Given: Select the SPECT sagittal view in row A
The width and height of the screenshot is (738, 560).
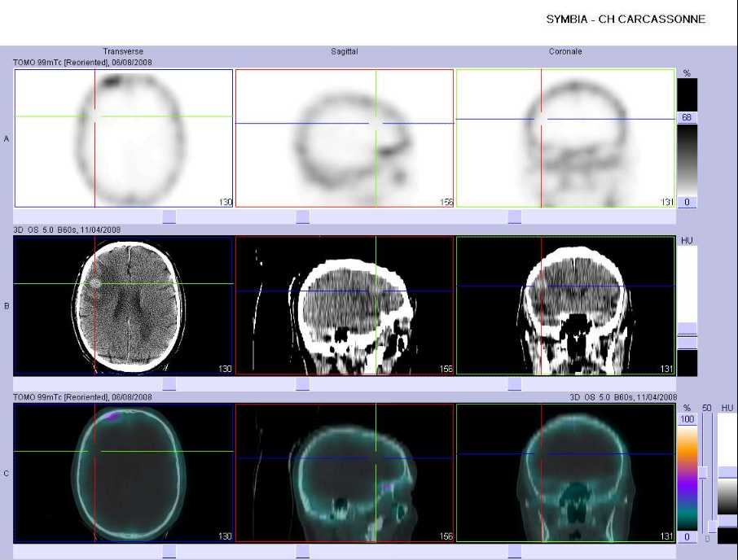Looking at the screenshot, I should 345,138.
